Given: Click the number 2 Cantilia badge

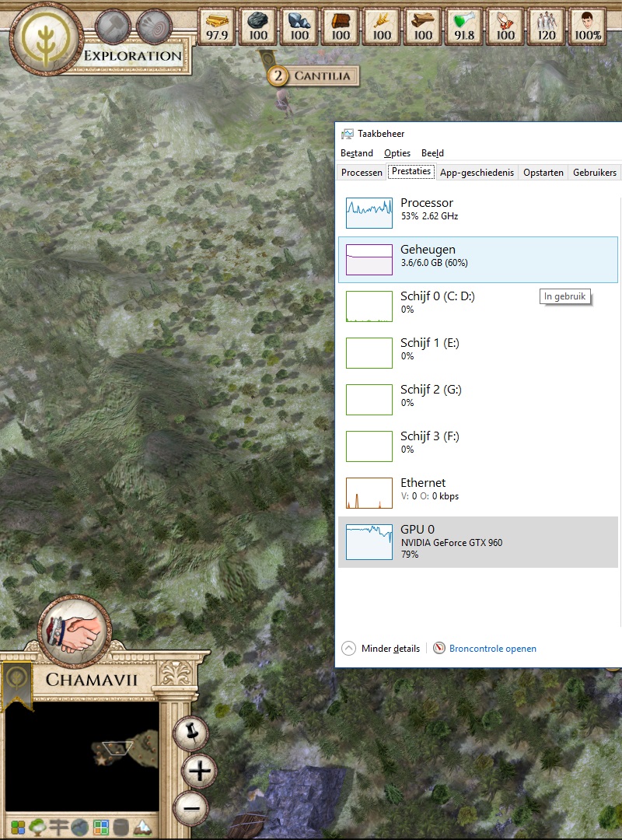Looking at the screenshot, I should (x=278, y=76).
